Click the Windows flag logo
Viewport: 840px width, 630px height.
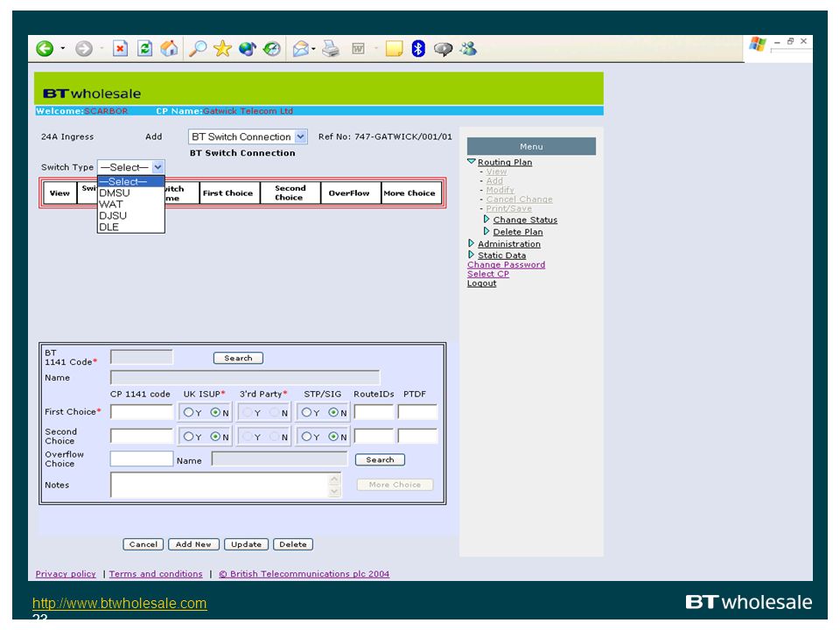(x=758, y=44)
